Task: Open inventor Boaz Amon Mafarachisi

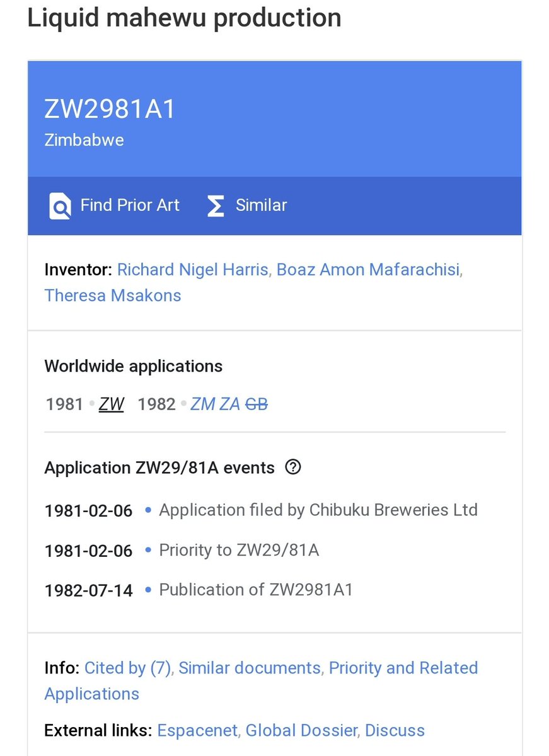Action: 368,270
